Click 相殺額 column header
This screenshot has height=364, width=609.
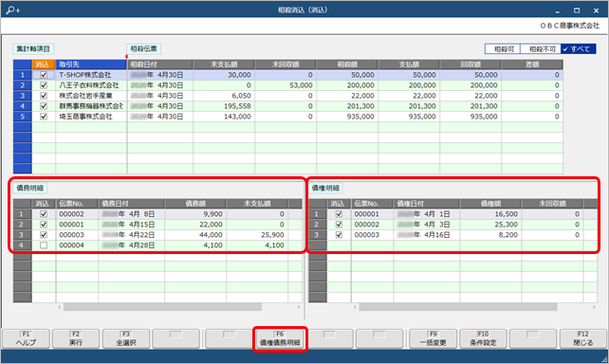point(347,64)
